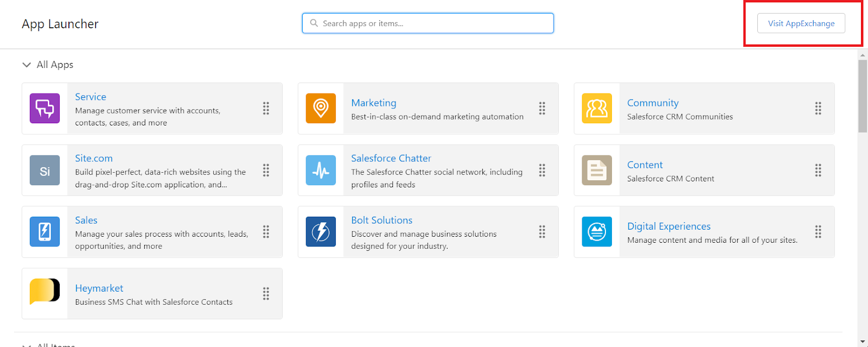Click the drag handle on Marketing card
The image size is (868, 347).
[x=542, y=109]
